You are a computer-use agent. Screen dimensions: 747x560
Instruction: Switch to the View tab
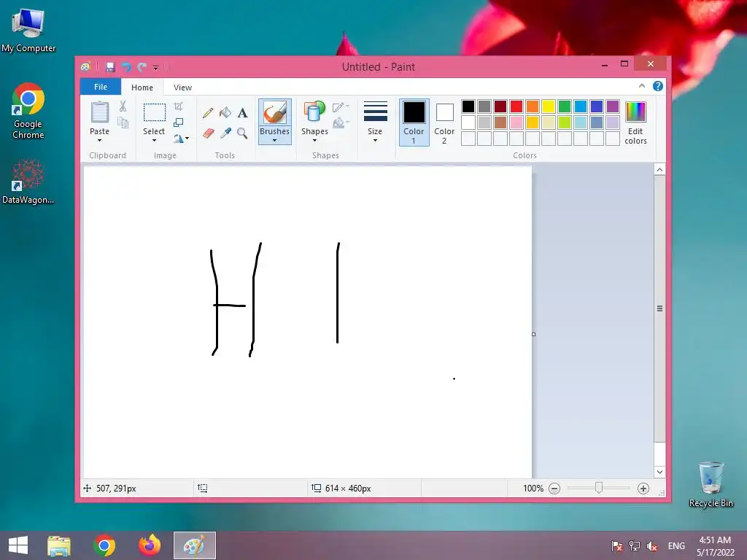pos(182,87)
